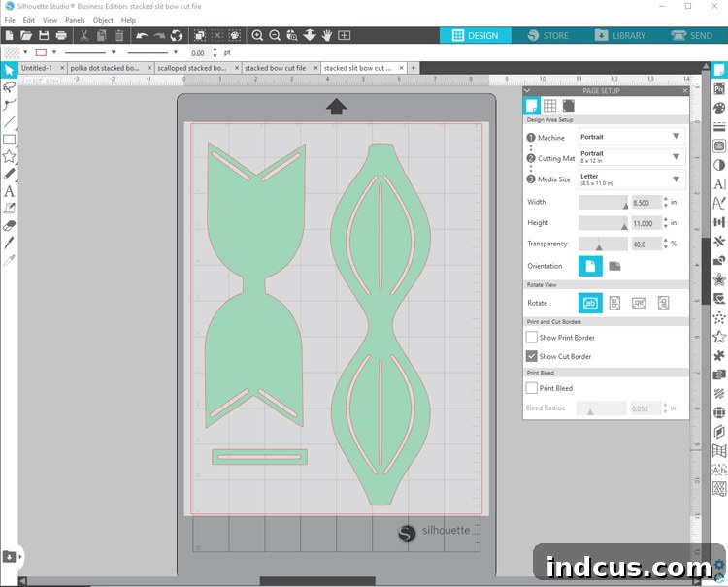Image resolution: width=728 pixels, height=587 pixels.
Task: Open the Library panel icon at bottom left
Action: (10, 556)
